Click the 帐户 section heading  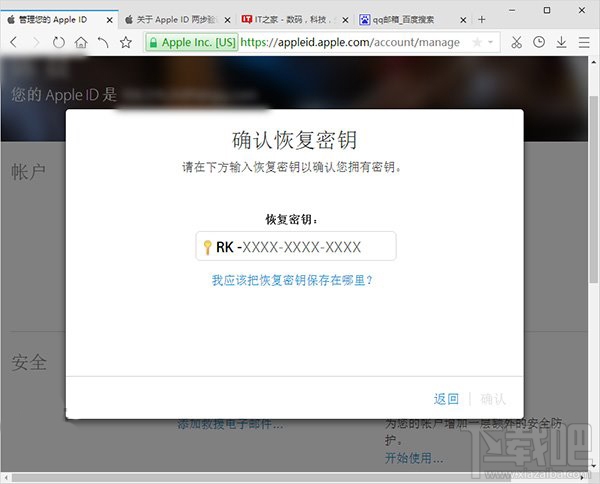pyautogui.click(x=28, y=171)
